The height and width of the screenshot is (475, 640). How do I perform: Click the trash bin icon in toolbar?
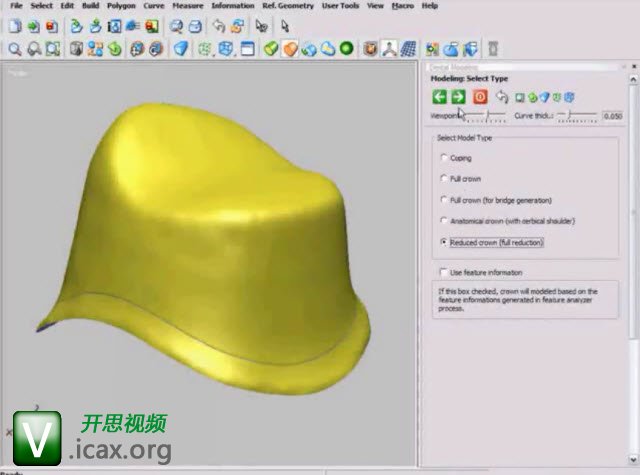(x=492, y=48)
